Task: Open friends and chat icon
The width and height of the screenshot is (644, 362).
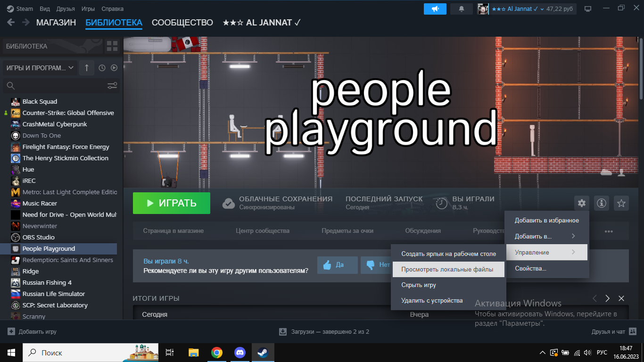Action: (x=633, y=331)
